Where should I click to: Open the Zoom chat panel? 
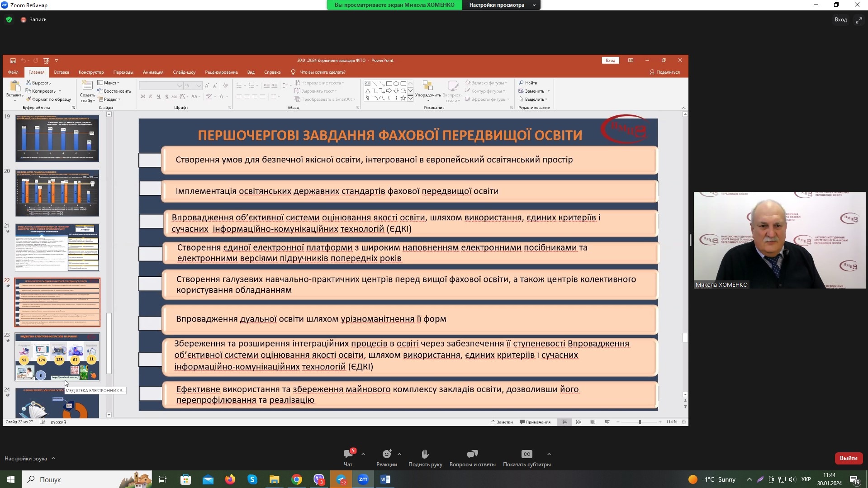[x=348, y=455]
